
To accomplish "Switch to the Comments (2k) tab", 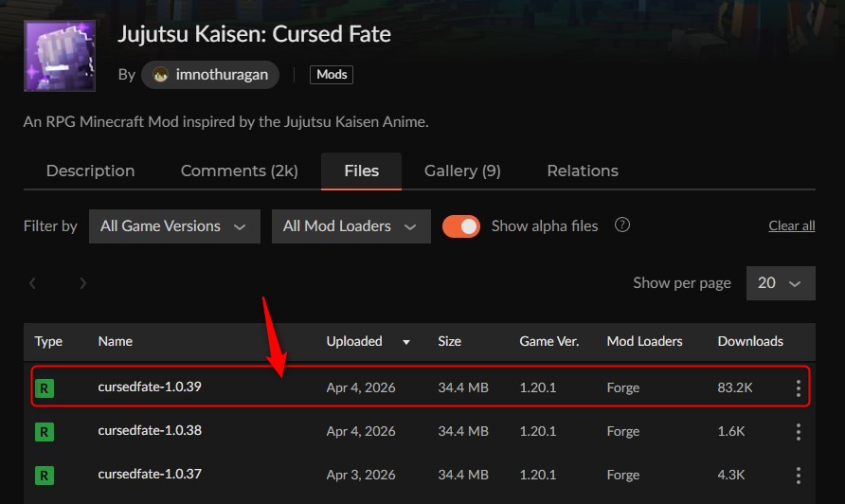I will click(240, 171).
